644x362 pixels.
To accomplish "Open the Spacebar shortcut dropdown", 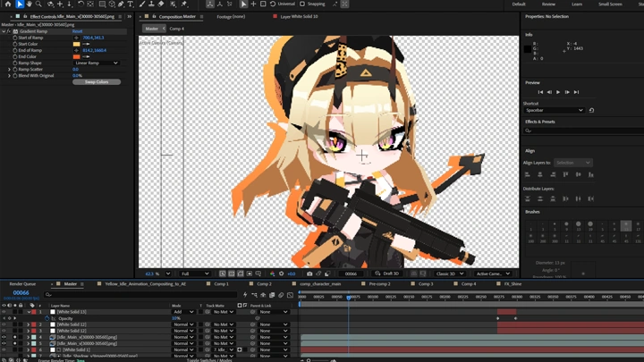I will point(554,110).
